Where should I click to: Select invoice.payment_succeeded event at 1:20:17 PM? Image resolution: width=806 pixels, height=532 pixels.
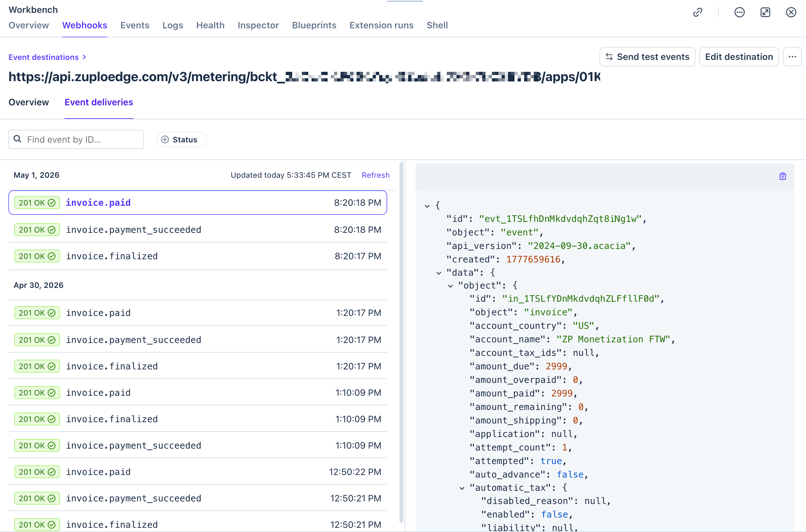click(197, 340)
